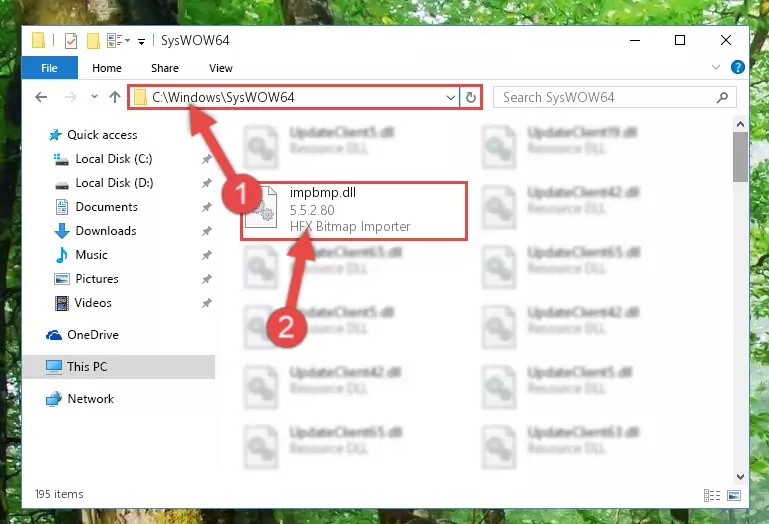
Task: Switch to Details view in status bar
Action: tap(712, 496)
